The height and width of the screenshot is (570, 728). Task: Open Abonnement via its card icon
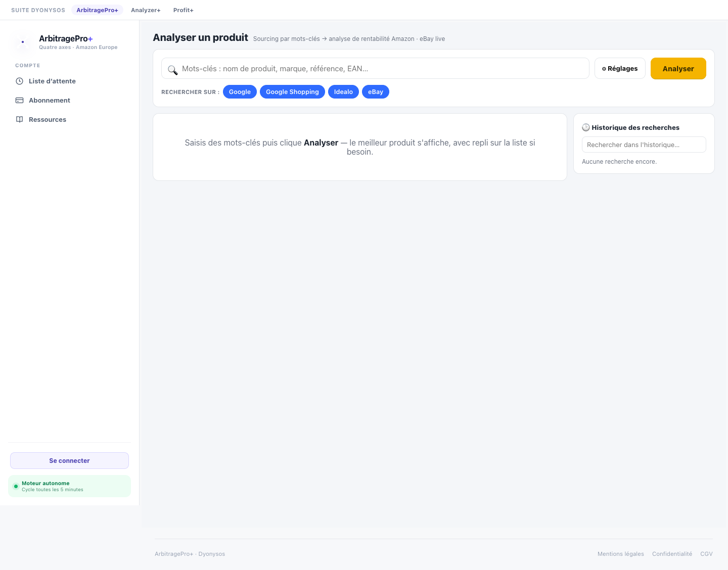coord(20,101)
